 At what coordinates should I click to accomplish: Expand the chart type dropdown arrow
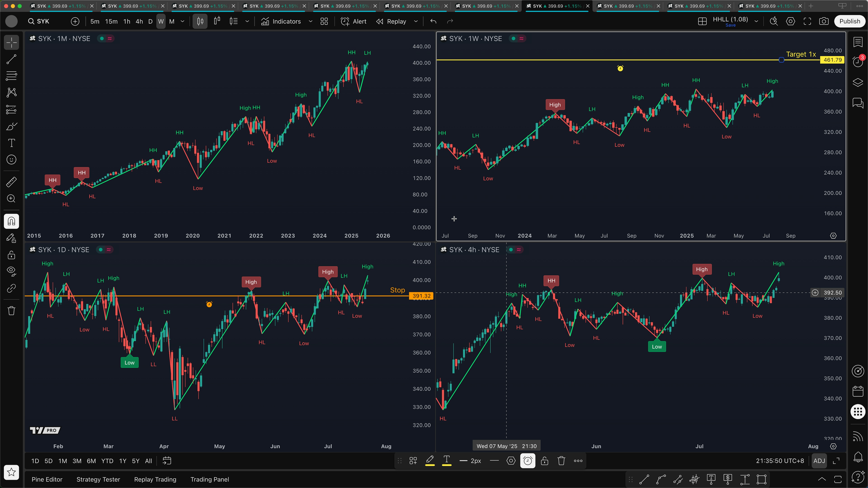click(x=247, y=21)
